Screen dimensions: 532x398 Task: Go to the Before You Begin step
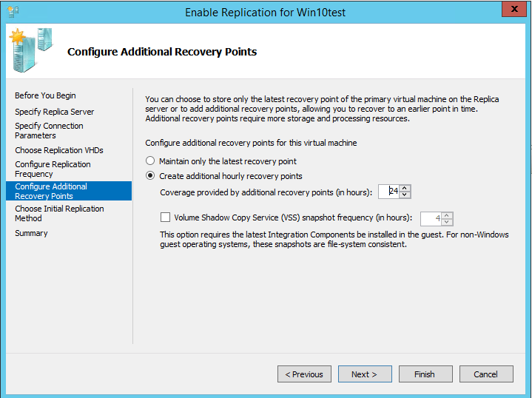[x=45, y=95]
